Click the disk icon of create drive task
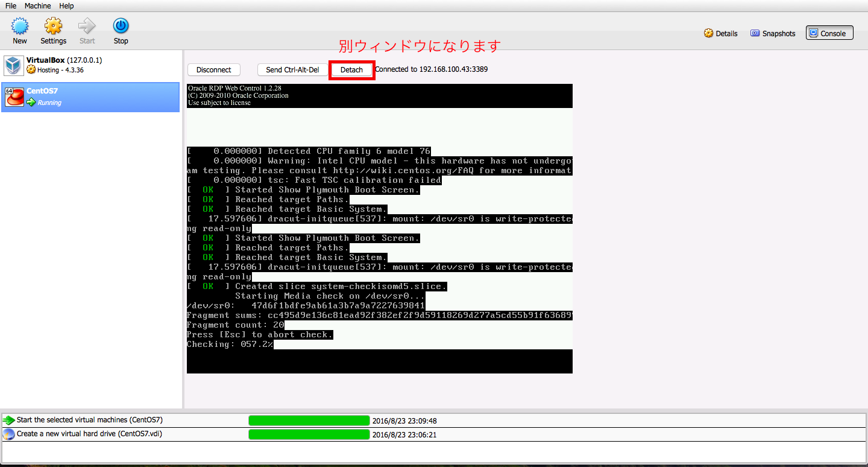The image size is (868, 467). (x=9, y=434)
